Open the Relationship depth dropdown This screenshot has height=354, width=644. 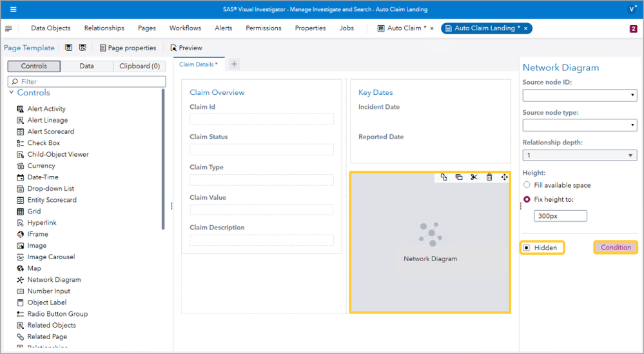[580, 155]
